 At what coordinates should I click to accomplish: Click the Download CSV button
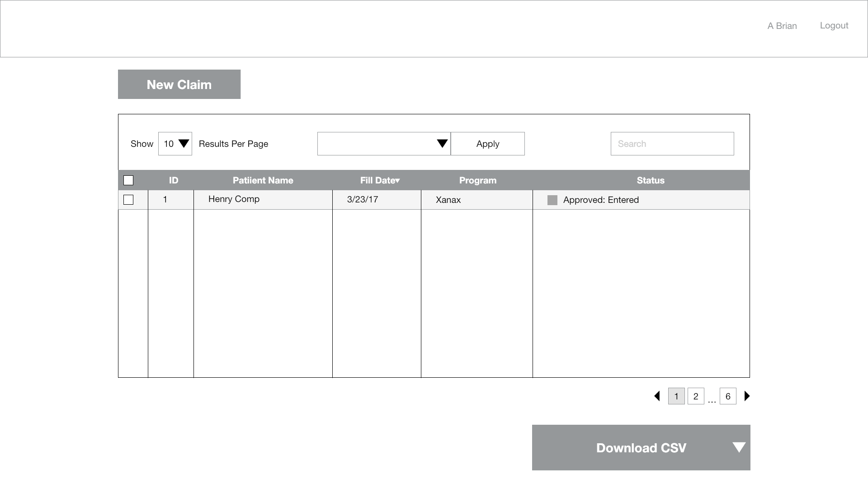641,448
